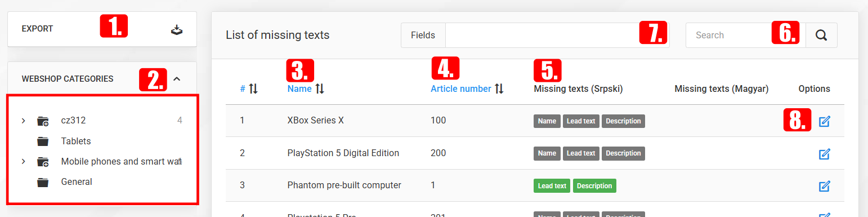Click XBox Series X Name badge
Viewport: 868px width, 217px height.
[547, 121]
